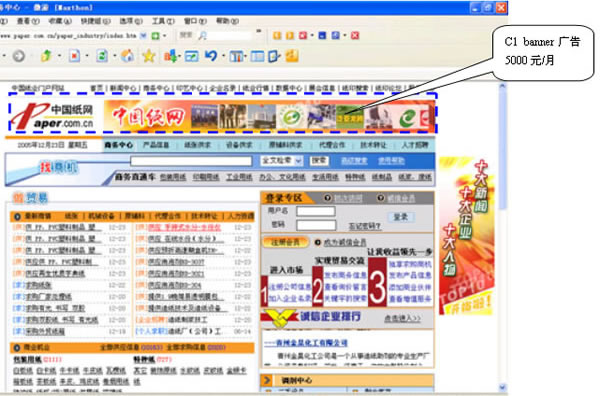The width and height of the screenshot is (600, 396).
Task: Open the browser home page icon
Action: (x=127, y=56)
